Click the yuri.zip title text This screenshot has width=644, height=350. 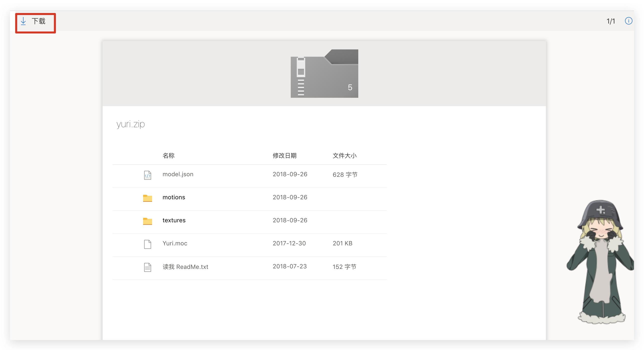(131, 124)
